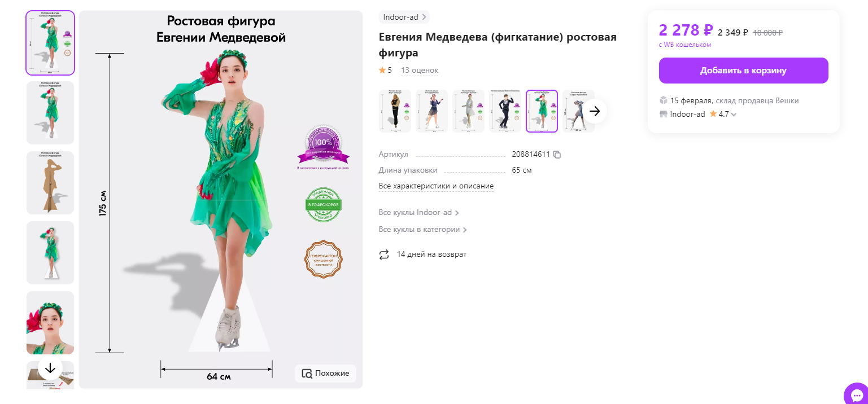Click the delivery box icon
868x404 pixels.
tap(664, 100)
